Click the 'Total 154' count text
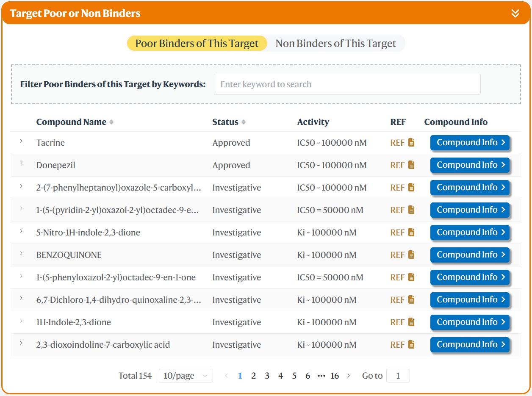This screenshot has height=396, width=532. (x=135, y=376)
